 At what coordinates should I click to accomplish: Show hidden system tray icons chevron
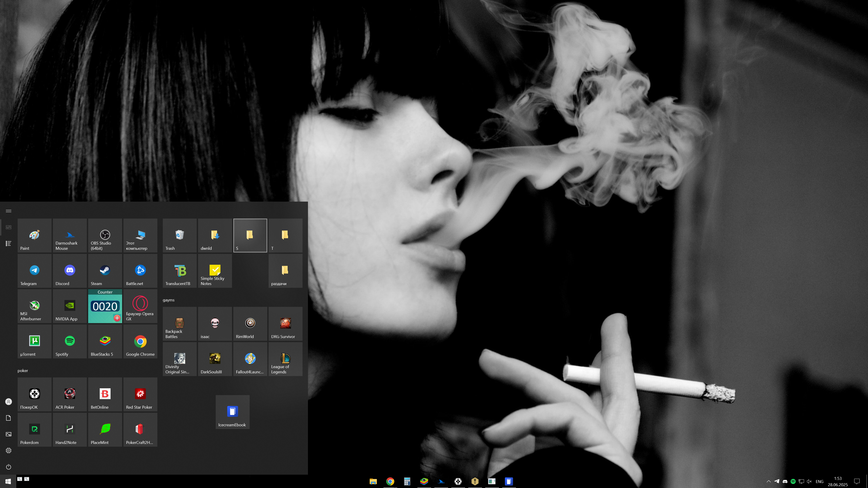(x=769, y=481)
